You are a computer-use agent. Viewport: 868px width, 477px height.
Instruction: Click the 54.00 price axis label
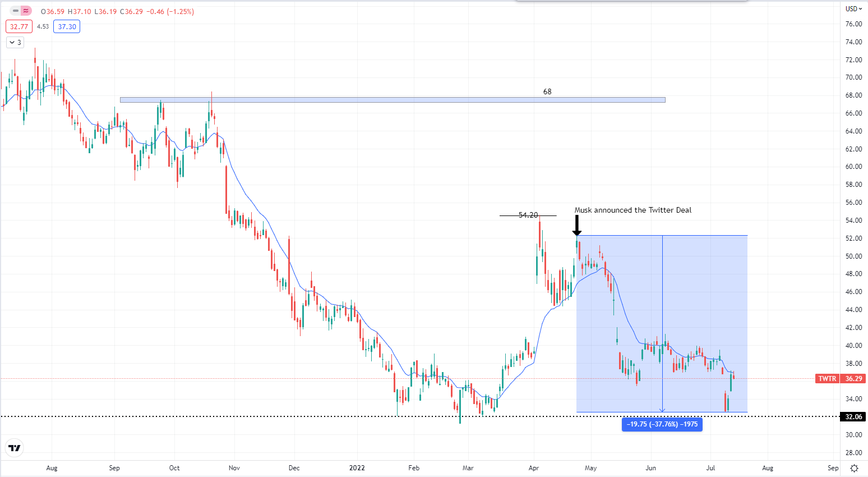(x=853, y=221)
